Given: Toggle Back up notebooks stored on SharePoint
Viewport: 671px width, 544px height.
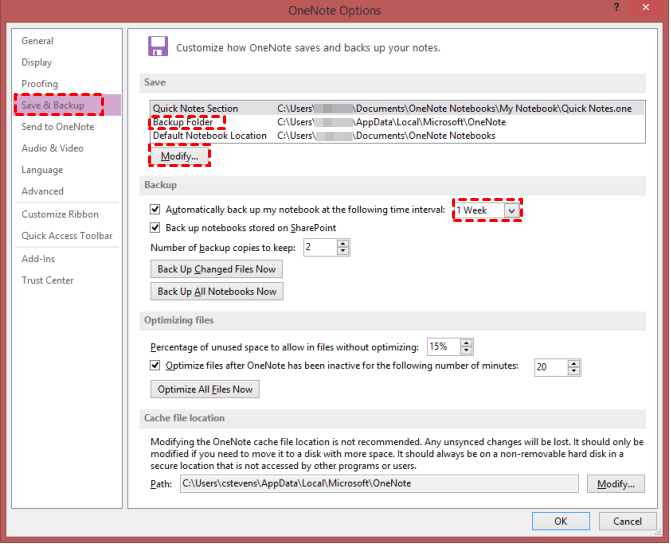Looking at the screenshot, I should click(x=155, y=228).
